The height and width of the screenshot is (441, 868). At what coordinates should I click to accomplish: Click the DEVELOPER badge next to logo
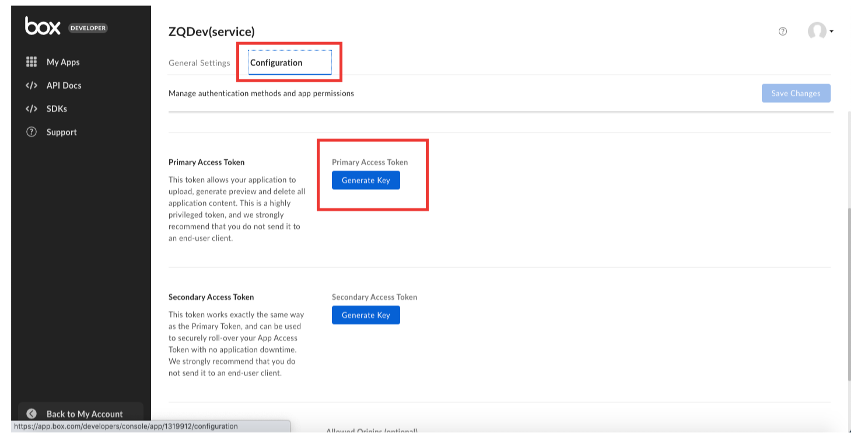click(x=88, y=28)
